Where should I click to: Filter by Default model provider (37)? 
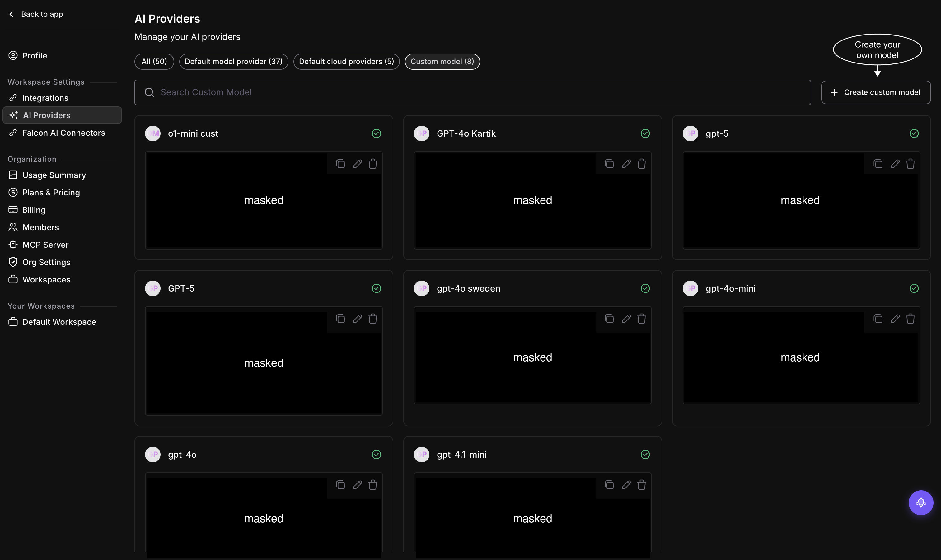point(234,62)
